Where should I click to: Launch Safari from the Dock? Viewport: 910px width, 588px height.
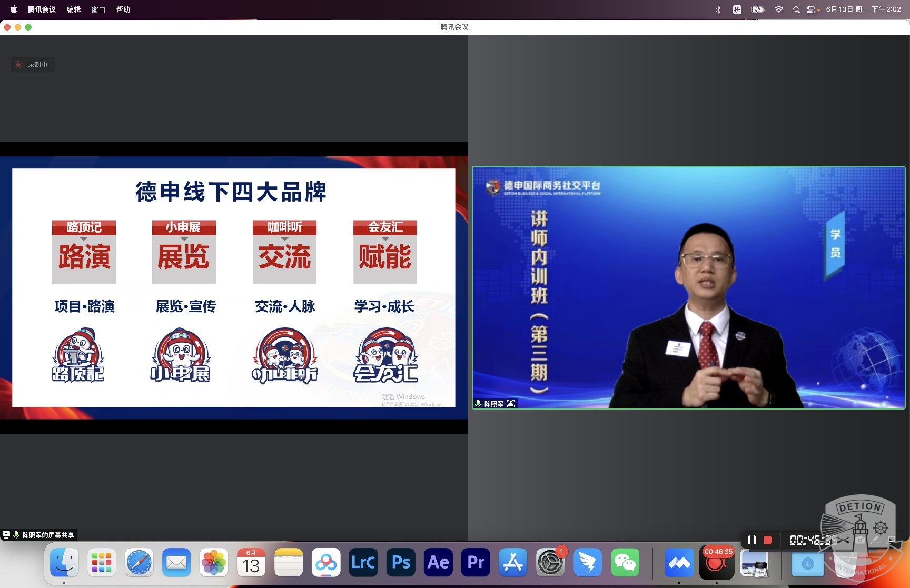139,563
